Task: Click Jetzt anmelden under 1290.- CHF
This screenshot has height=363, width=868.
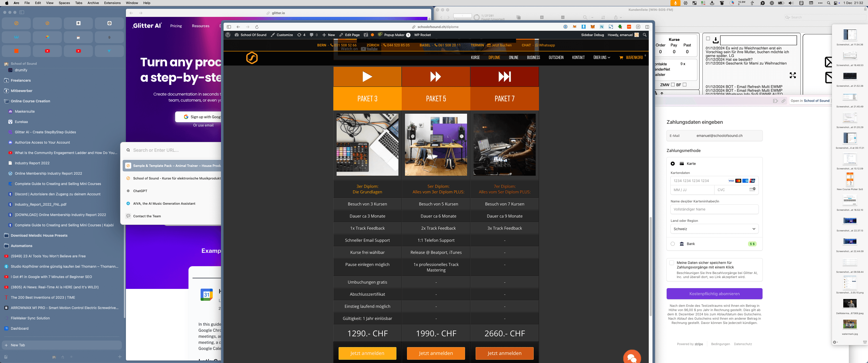Action: (x=367, y=353)
